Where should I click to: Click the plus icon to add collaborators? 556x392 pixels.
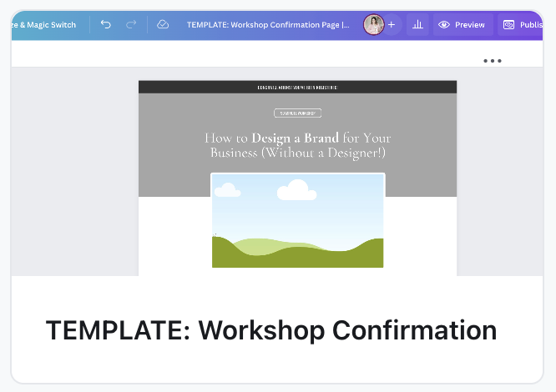coord(392,25)
